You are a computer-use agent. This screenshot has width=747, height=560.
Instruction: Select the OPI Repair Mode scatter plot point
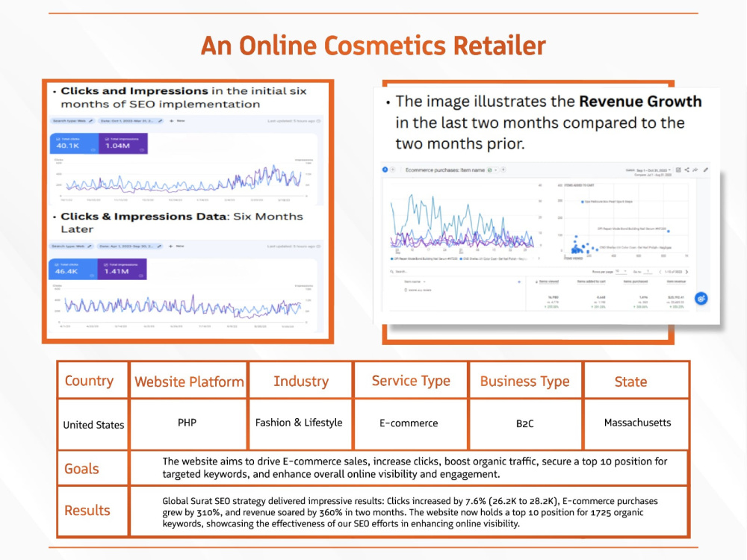669,231
